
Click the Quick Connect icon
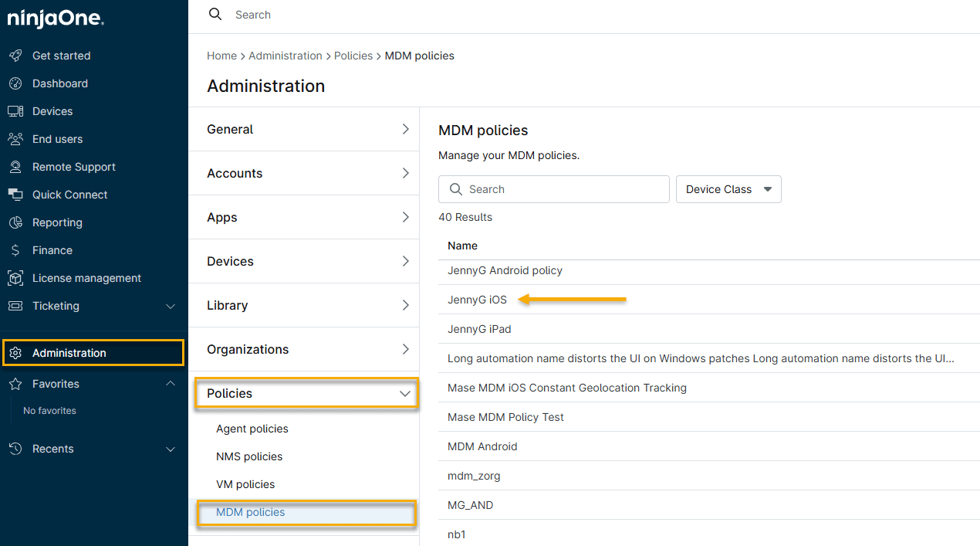(15, 195)
